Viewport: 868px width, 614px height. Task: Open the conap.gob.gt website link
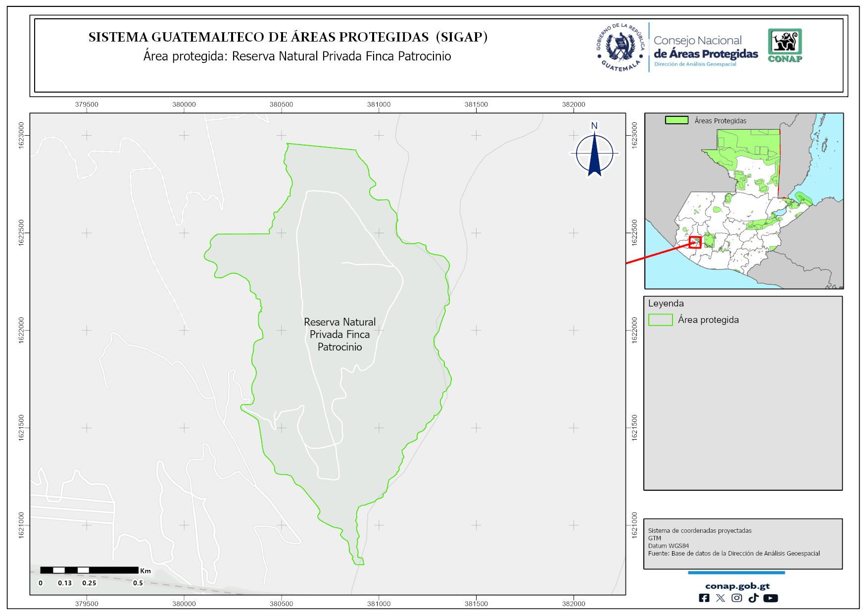pos(737,586)
